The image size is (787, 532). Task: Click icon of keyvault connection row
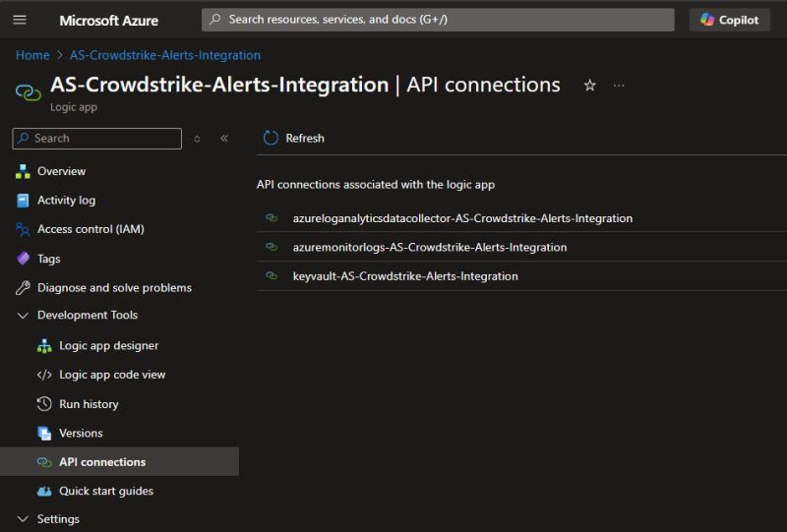272,276
